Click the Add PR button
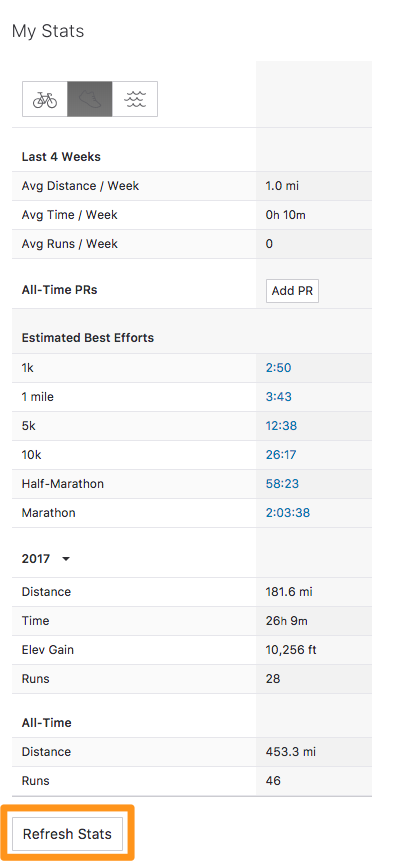 [x=292, y=291]
